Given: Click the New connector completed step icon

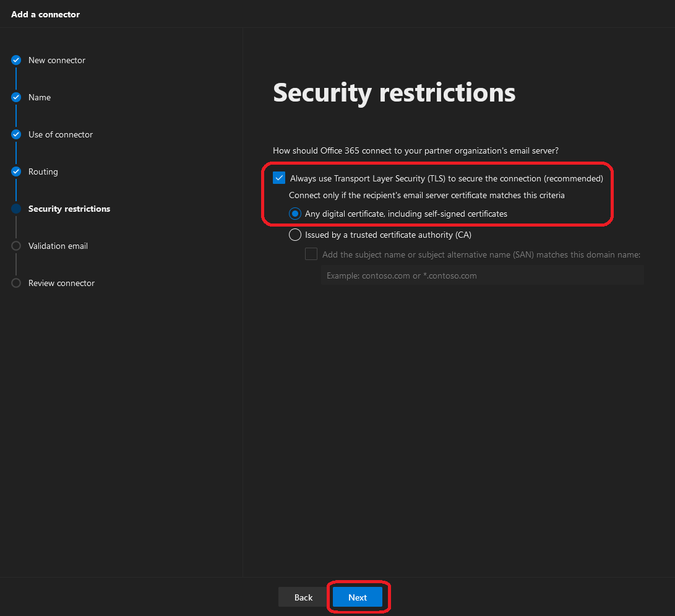Looking at the screenshot, I should pos(16,60).
